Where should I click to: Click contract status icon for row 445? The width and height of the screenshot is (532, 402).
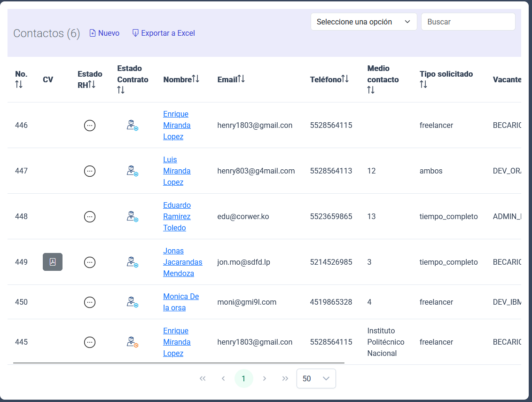point(132,342)
